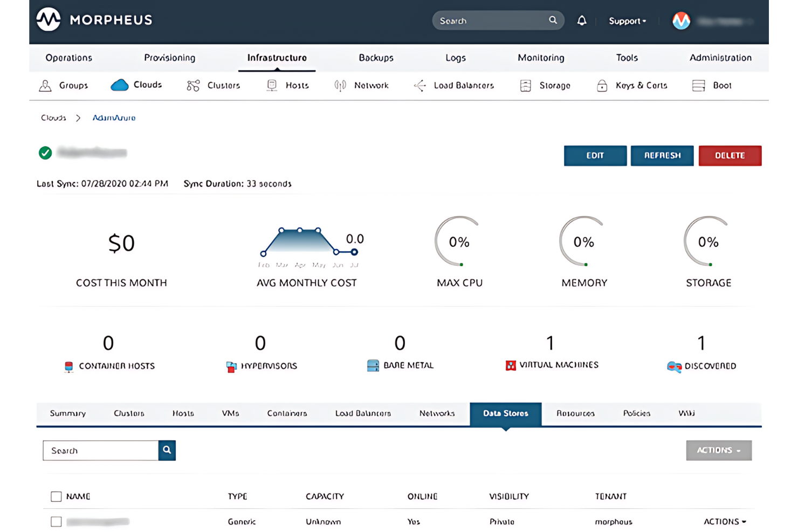The width and height of the screenshot is (798, 532).
Task: Switch to the Resources tab
Action: click(575, 413)
